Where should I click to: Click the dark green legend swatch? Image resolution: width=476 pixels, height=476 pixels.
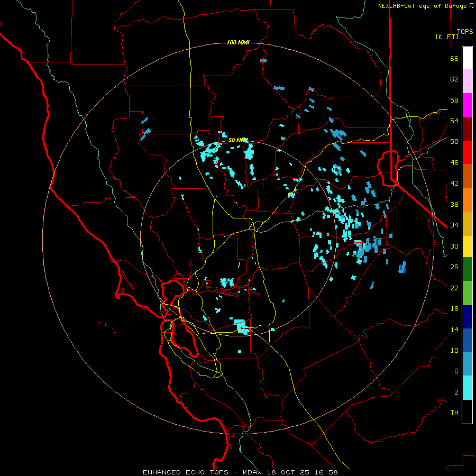pyautogui.click(x=467, y=269)
